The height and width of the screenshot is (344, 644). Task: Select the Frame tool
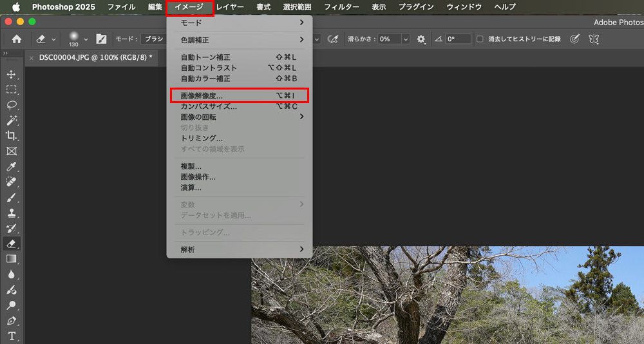[12, 151]
